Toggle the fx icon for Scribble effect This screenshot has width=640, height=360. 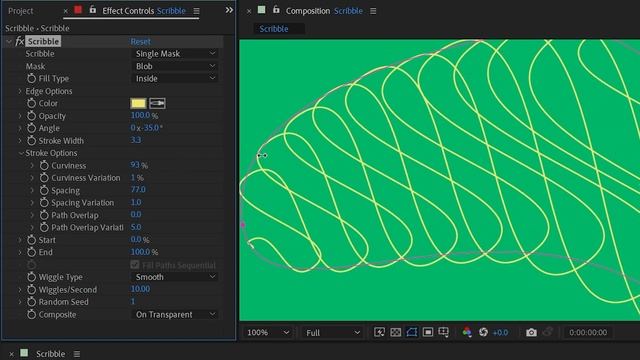pos(19,41)
